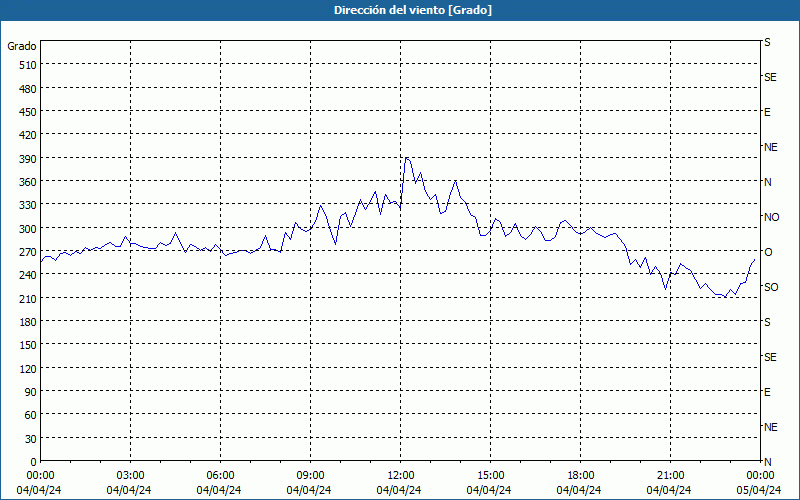Viewport: 800px width, 500px height.
Task: Select the 03:00 time label
Action: click(130, 476)
